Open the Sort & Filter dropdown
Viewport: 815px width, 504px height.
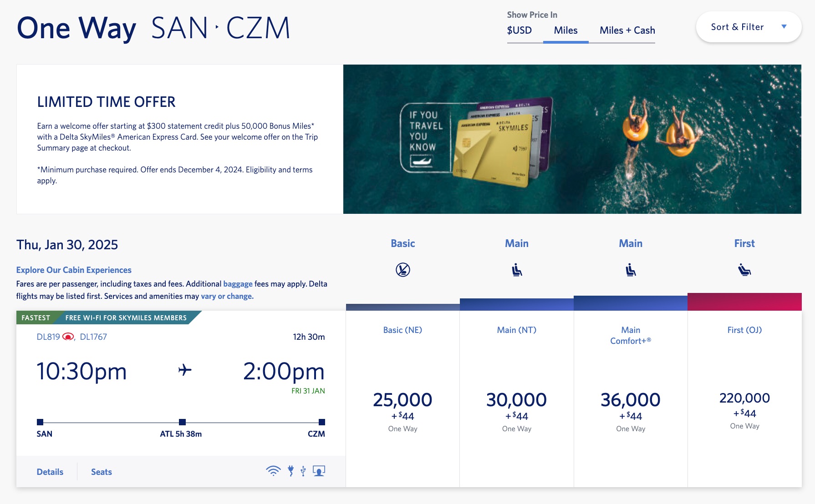click(x=748, y=27)
